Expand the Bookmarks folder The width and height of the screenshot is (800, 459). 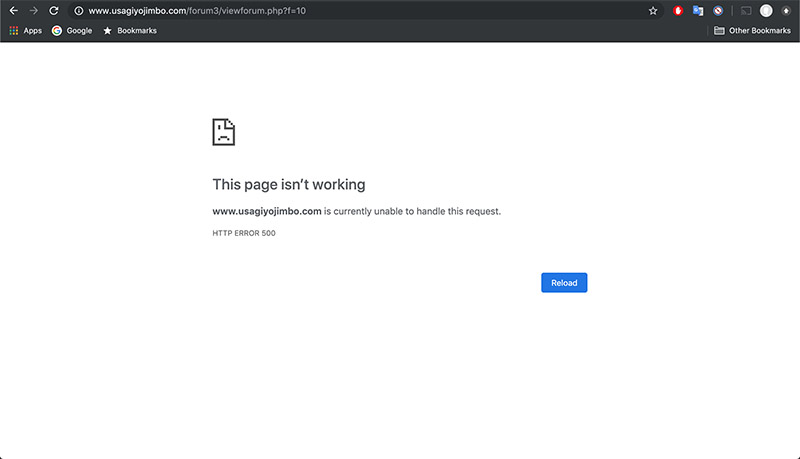pos(130,31)
